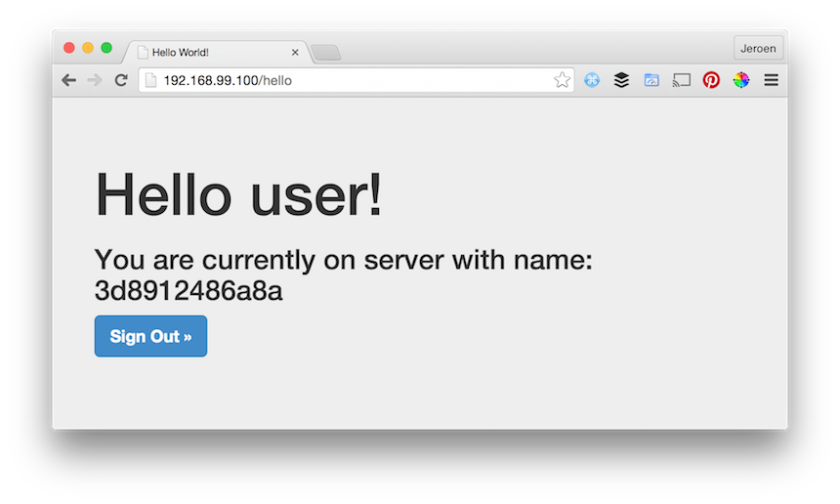
Task: Open the Chrome hamburger menu
Action: pos(771,80)
